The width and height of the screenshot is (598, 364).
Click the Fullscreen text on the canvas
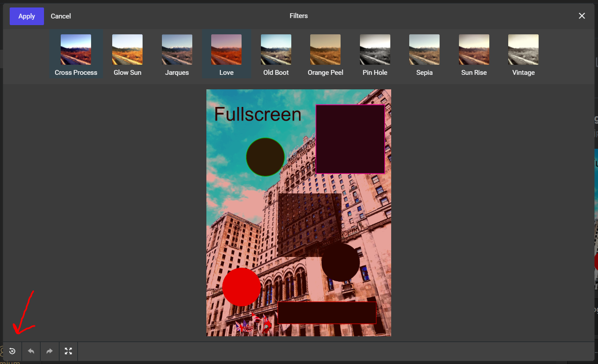(x=258, y=114)
